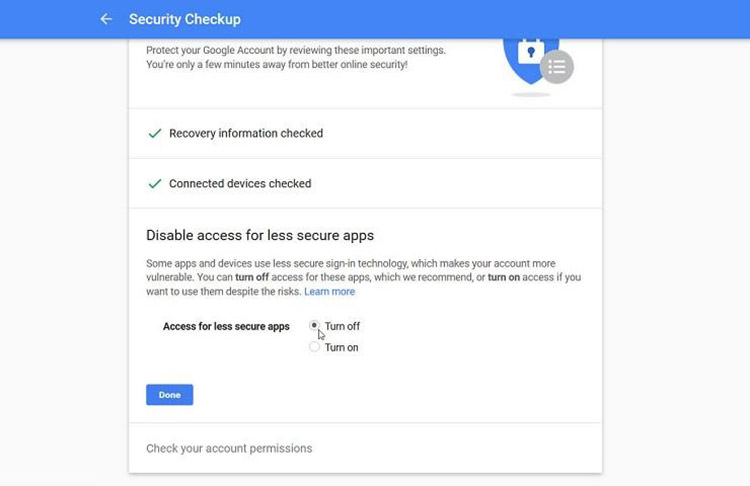Open the Learn more link
This screenshot has height=486, width=750.
click(x=330, y=292)
